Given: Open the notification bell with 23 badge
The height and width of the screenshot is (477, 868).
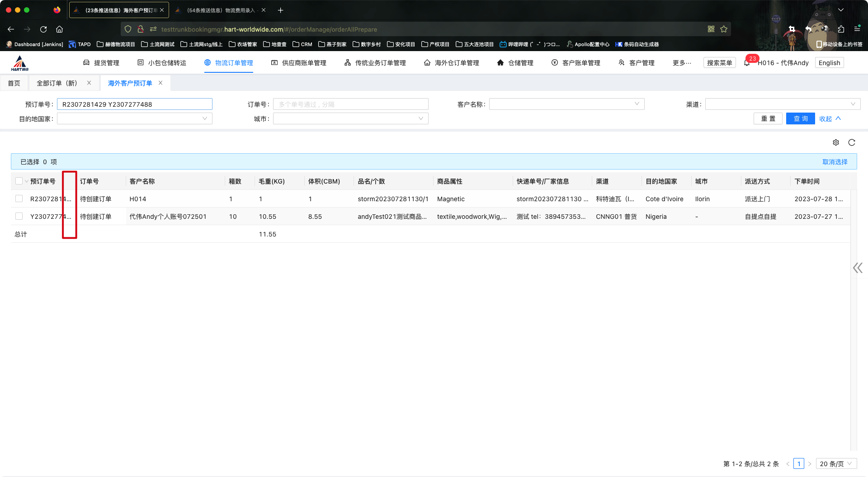Looking at the screenshot, I should tap(747, 63).
